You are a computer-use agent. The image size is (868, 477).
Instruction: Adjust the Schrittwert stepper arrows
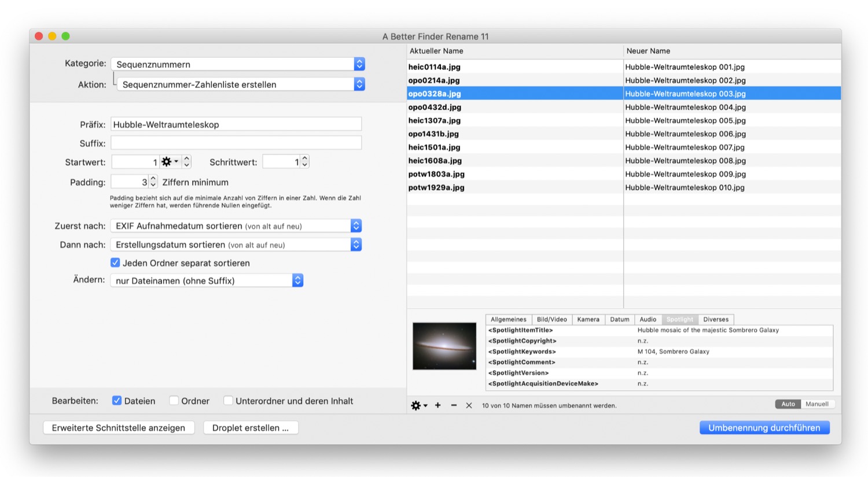305,162
